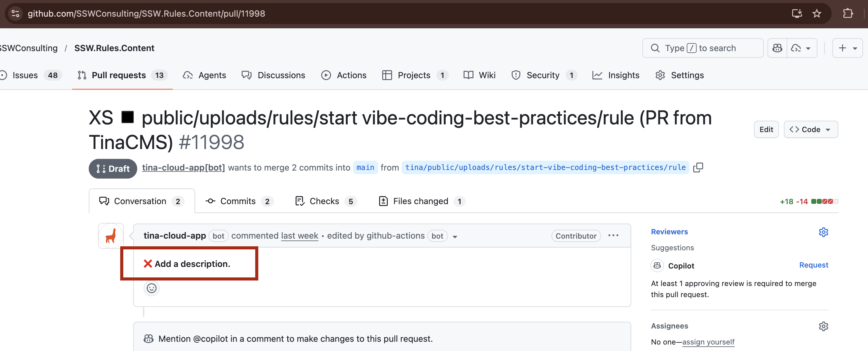Add emoji reaction to comment
868x351 pixels.
click(151, 288)
